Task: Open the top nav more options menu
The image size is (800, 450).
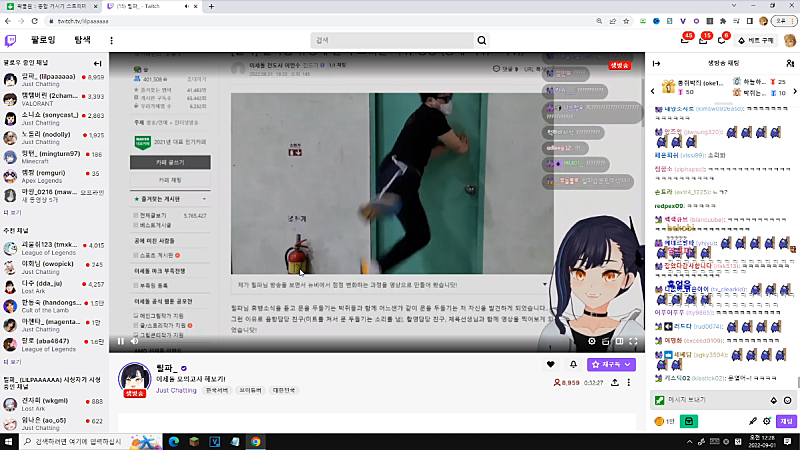Action: [111, 40]
